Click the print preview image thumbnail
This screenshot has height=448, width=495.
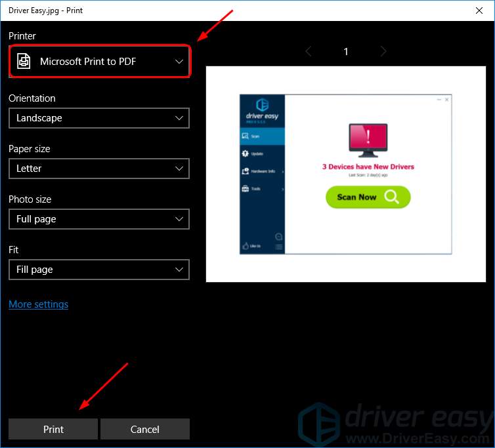pos(346,174)
